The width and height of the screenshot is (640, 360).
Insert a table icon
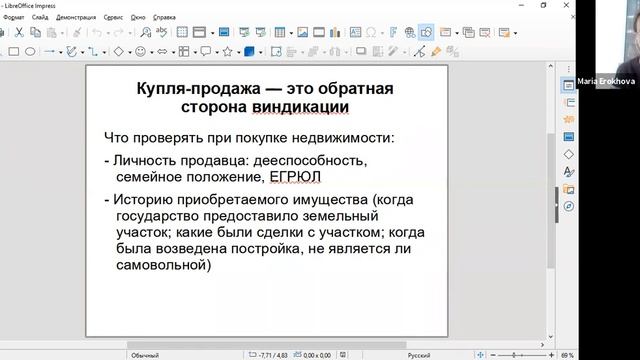280,32
